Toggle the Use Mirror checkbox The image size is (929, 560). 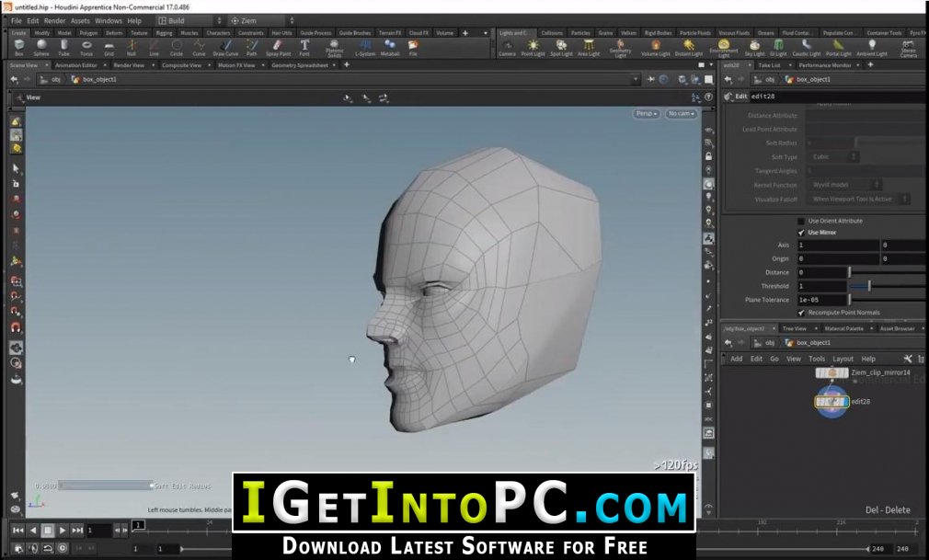click(x=801, y=233)
